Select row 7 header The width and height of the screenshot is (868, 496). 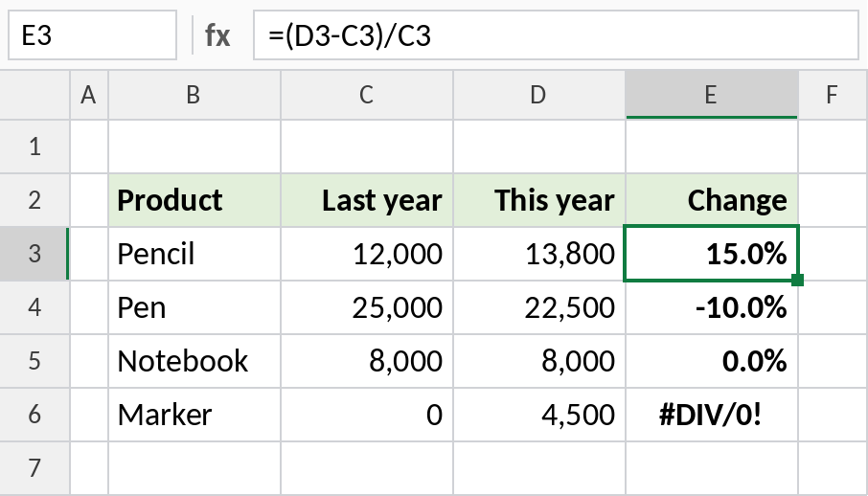pyautogui.click(x=34, y=468)
